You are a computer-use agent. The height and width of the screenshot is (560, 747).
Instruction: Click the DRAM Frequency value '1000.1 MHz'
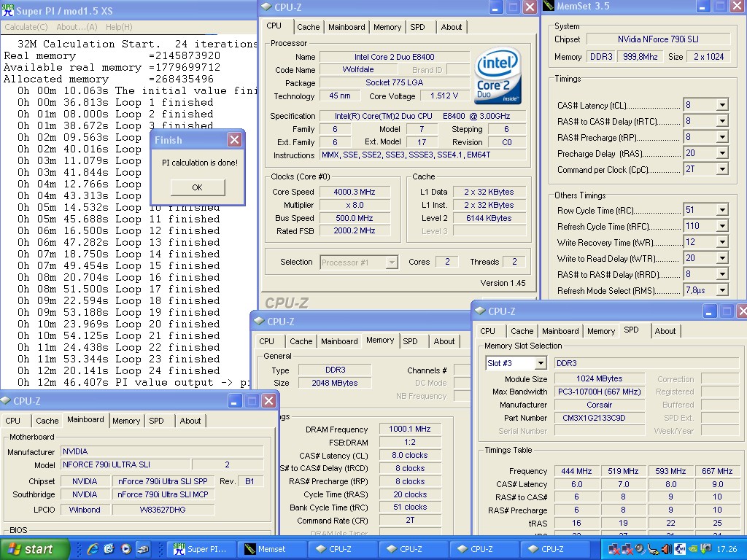[410, 429]
